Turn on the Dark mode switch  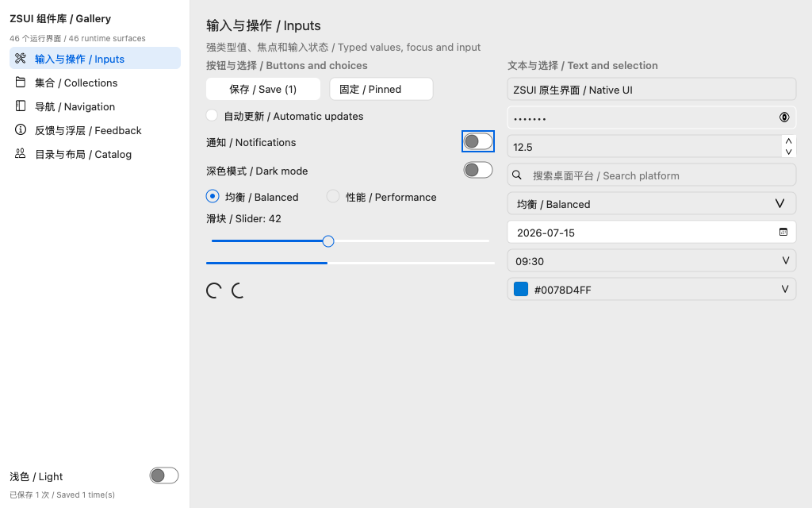click(478, 170)
